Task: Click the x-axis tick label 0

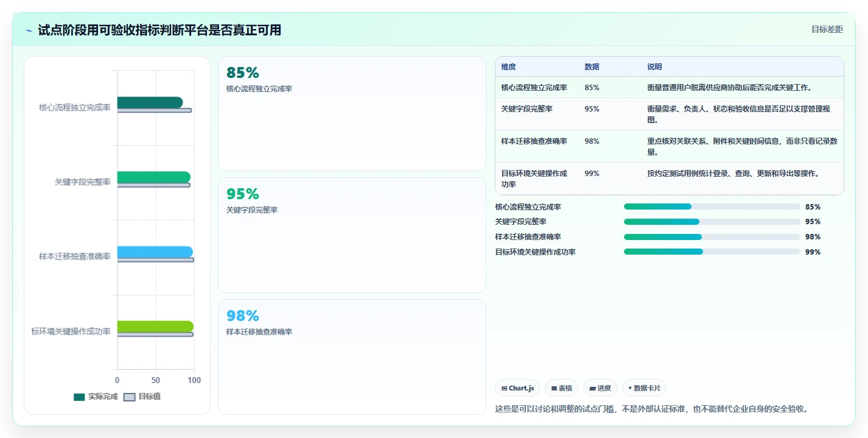Action: pyautogui.click(x=117, y=380)
